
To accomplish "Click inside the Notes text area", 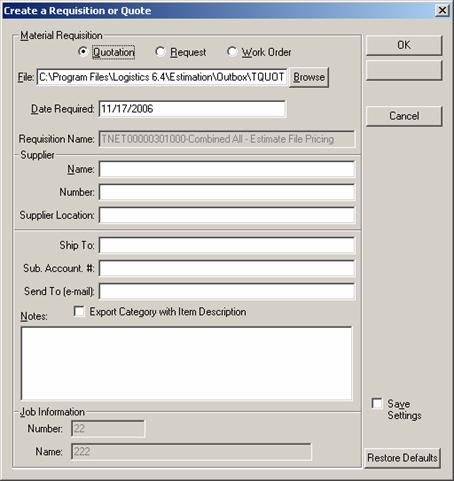I will click(x=186, y=363).
